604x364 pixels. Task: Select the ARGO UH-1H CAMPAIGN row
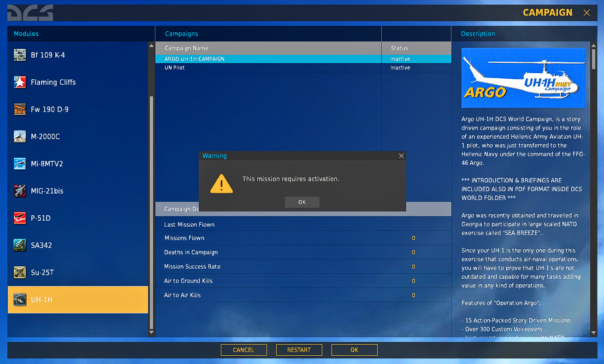303,59
